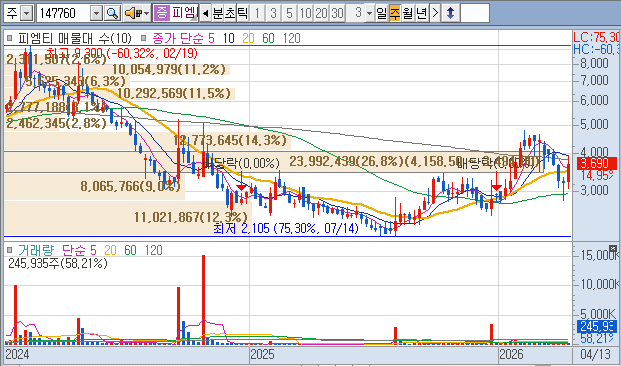Open the interval dropdown showing 3

pos(370,13)
